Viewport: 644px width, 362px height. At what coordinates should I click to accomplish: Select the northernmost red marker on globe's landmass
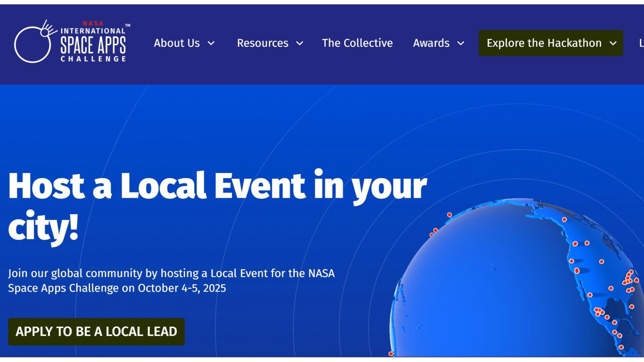point(564,220)
